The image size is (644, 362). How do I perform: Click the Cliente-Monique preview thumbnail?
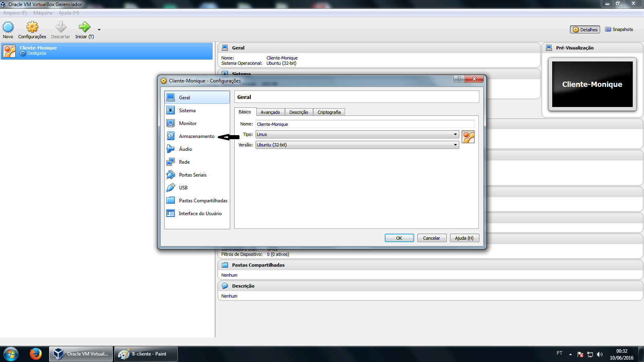point(592,84)
